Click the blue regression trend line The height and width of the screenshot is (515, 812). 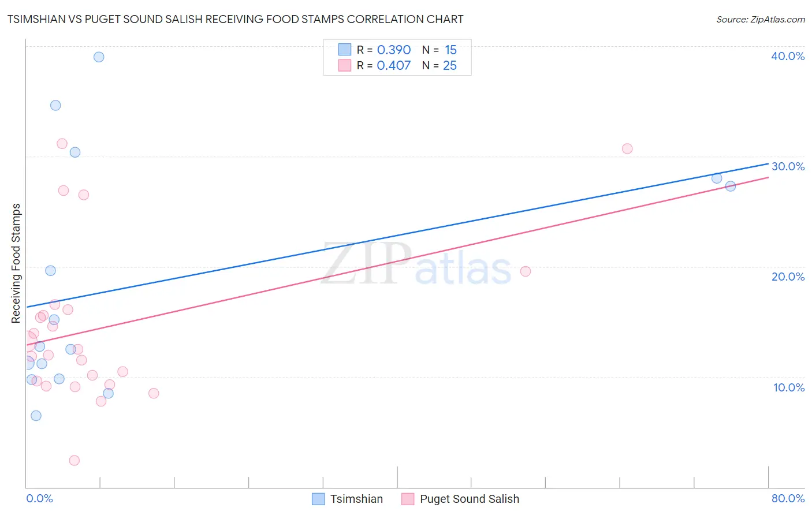(x=397, y=235)
